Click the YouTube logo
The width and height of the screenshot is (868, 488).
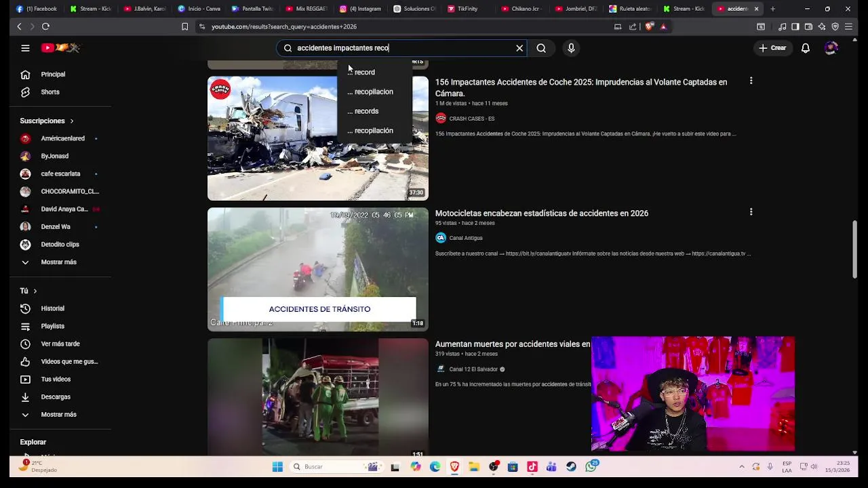point(61,48)
